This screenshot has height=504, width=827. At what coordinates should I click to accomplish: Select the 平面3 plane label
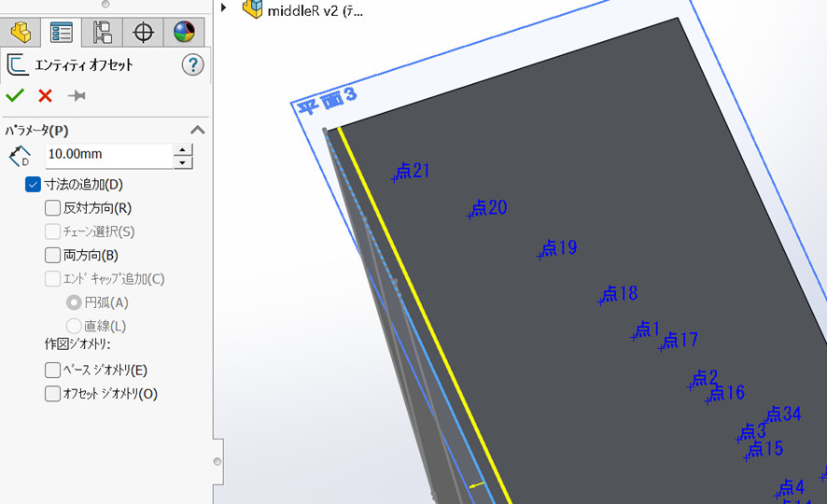coord(328,100)
